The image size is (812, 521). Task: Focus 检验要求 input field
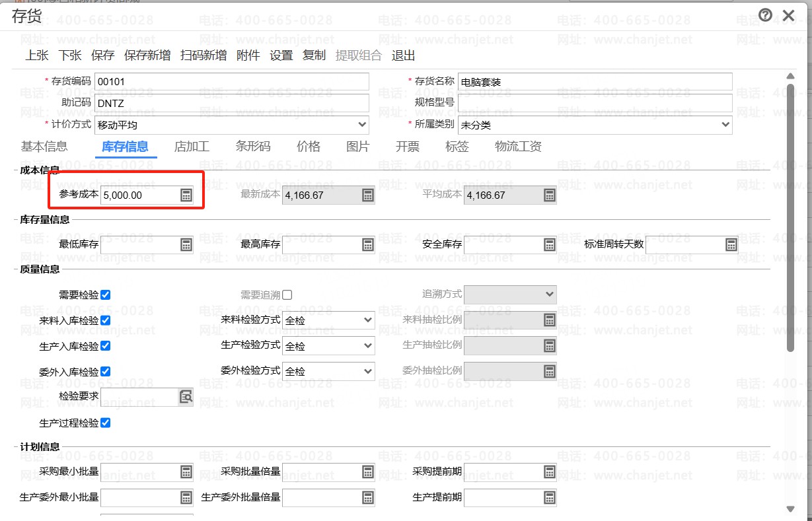pyautogui.click(x=139, y=396)
